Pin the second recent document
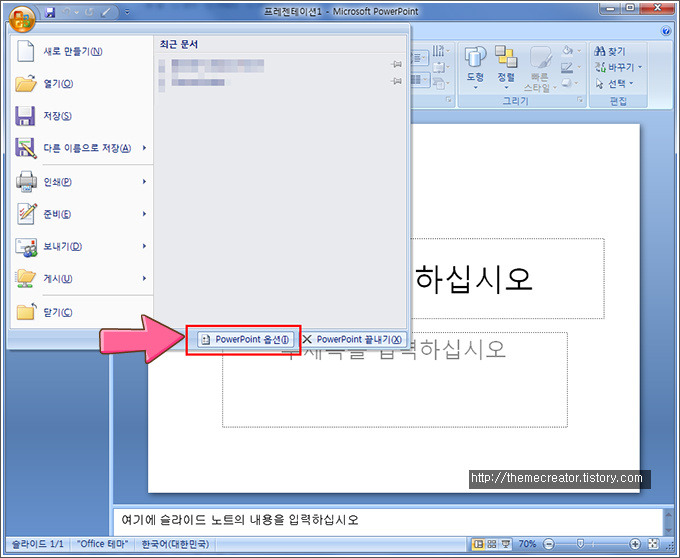 (396, 81)
